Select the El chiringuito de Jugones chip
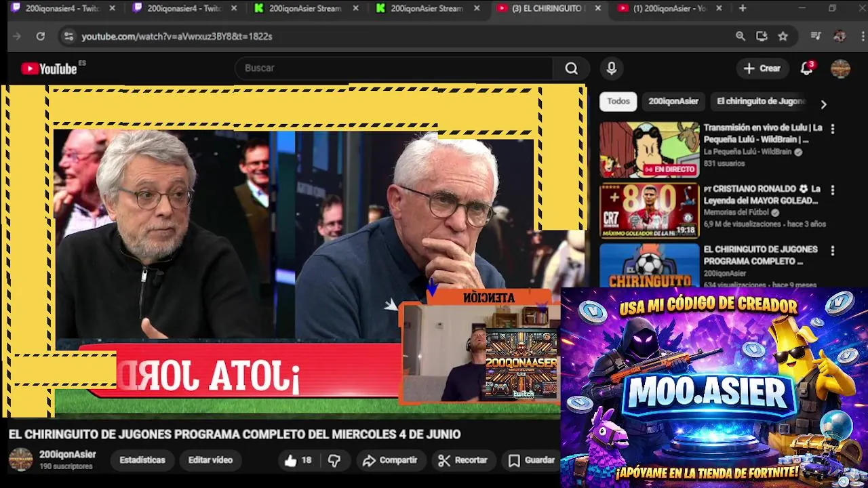868x488 pixels. coord(761,102)
